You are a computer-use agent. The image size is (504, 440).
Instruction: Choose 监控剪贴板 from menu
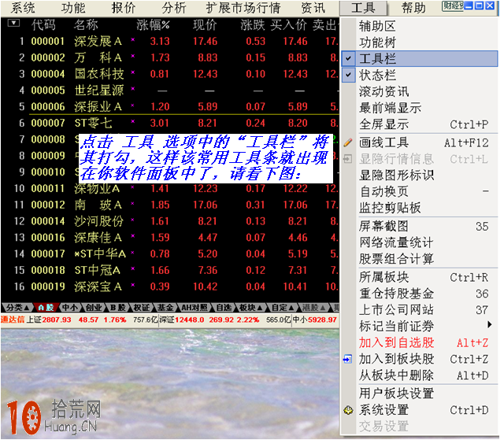420,208
